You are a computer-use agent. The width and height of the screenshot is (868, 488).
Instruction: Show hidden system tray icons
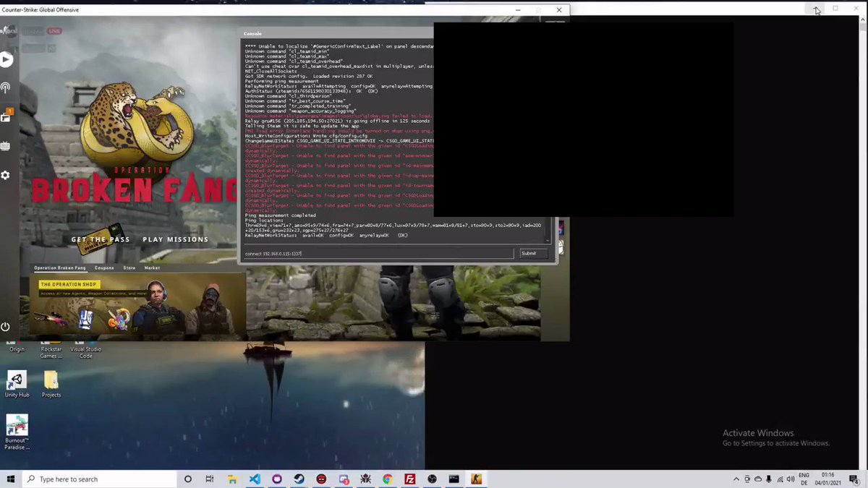click(x=736, y=479)
